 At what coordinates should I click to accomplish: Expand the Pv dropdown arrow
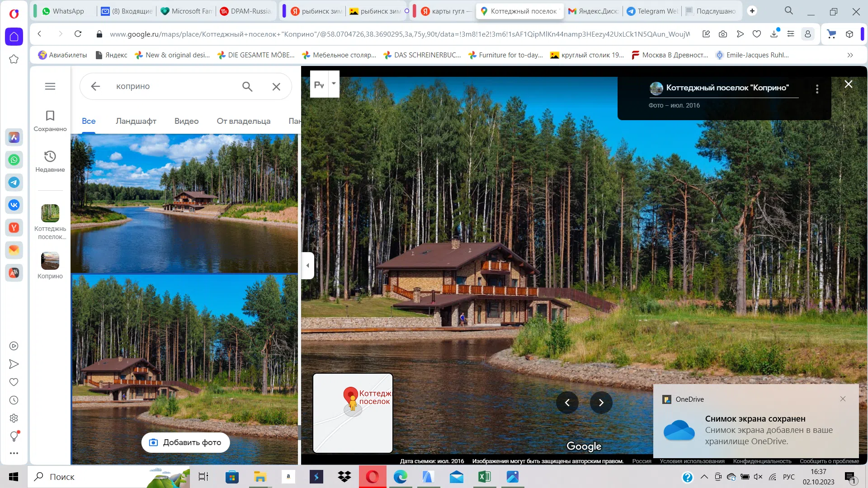pyautogui.click(x=334, y=84)
